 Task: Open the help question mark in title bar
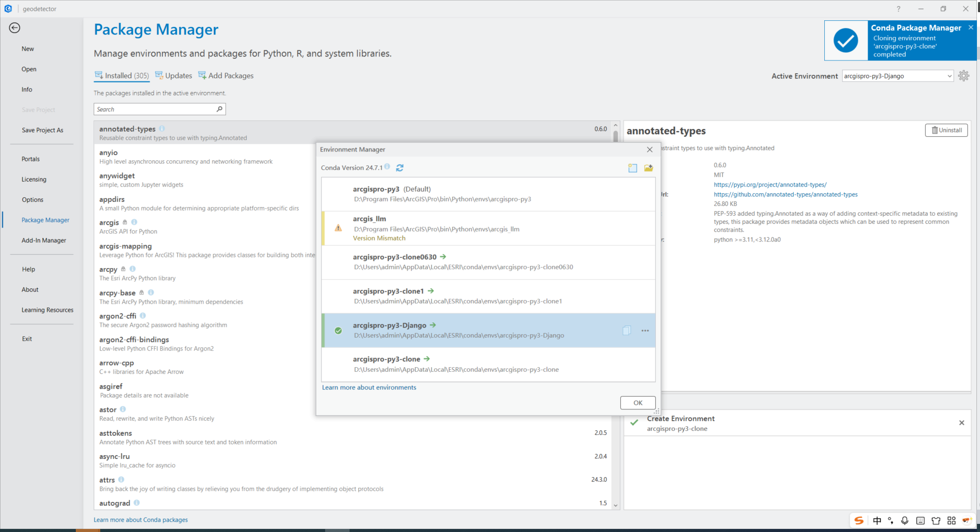coord(899,9)
